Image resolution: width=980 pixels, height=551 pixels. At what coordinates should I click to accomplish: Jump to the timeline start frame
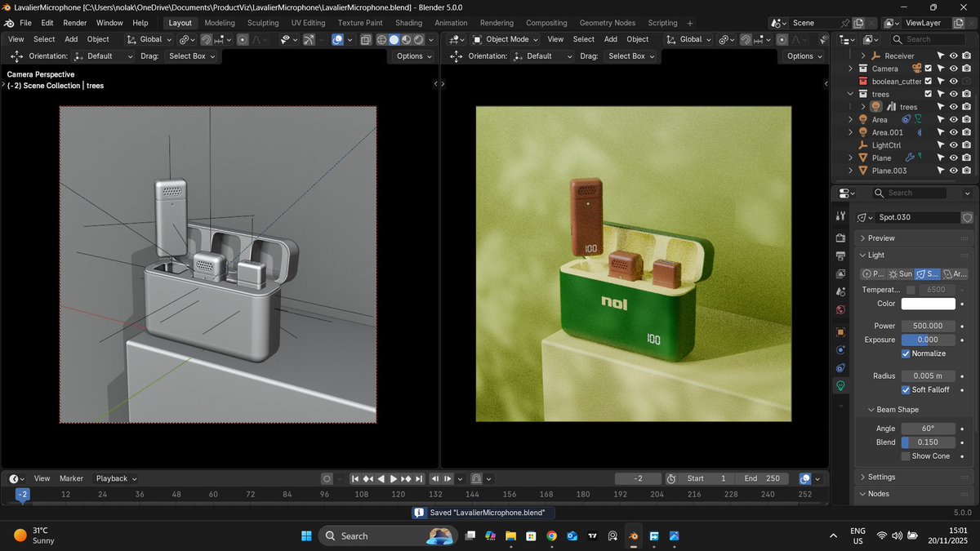coord(355,478)
